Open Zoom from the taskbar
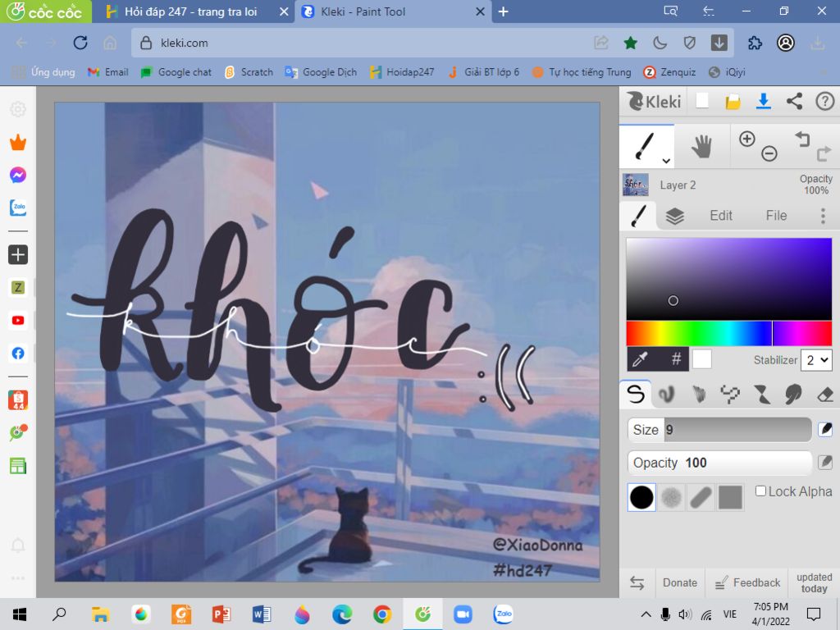The image size is (840, 630). pos(463,614)
